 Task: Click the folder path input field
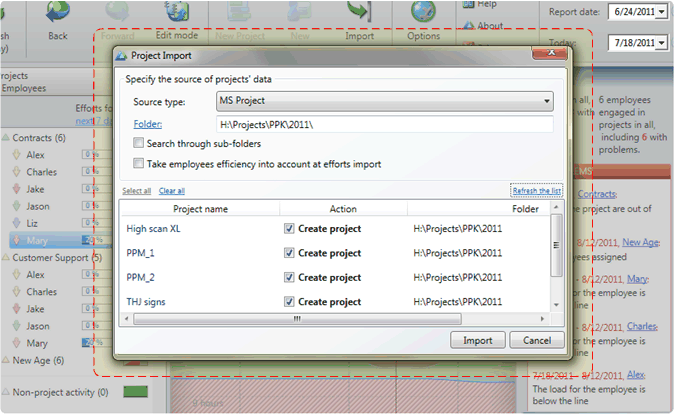[384, 125]
